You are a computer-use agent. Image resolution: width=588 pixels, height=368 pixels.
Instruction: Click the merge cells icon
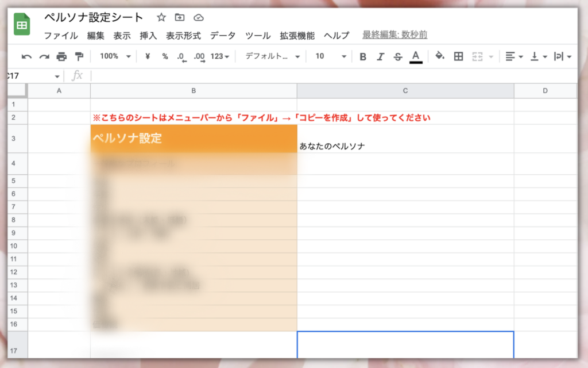[x=477, y=57]
